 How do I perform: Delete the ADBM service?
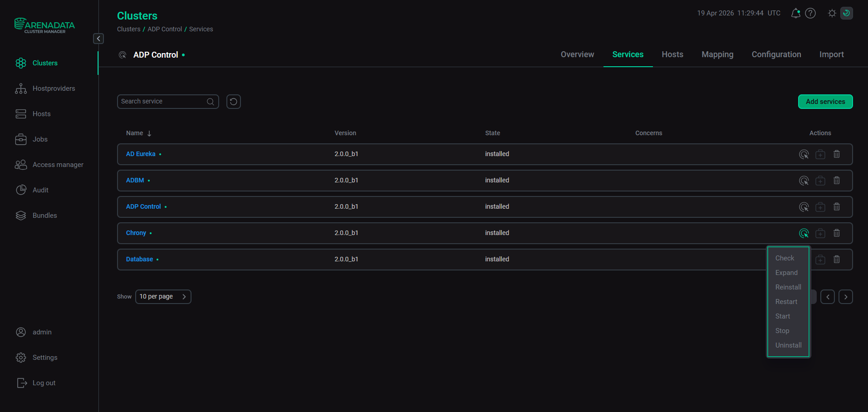pyautogui.click(x=837, y=181)
